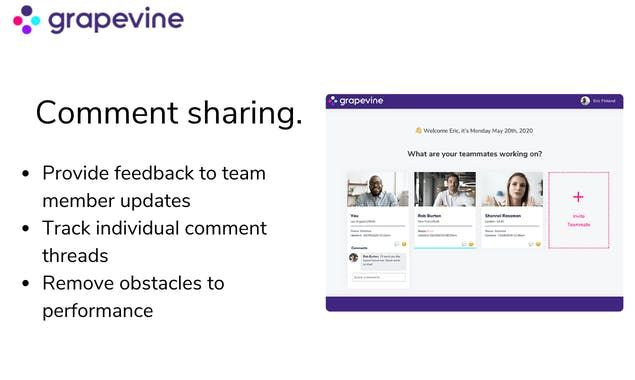The height and width of the screenshot is (380, 635).
Task: Click the Comments heading under your card
Action: [x=359, y=248]
